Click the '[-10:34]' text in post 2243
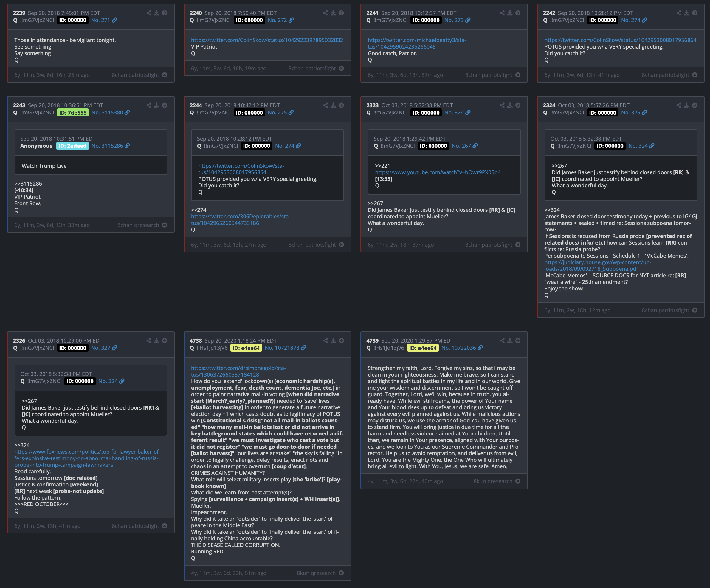 click(x=24, y=190)
